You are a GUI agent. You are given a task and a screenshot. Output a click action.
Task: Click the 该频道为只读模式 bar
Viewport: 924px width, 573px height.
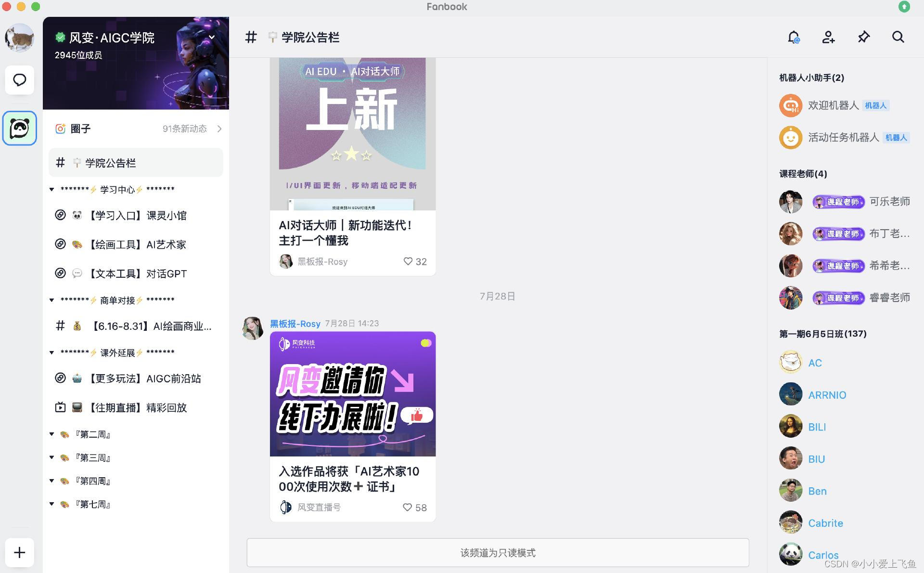tap(498, 553)
